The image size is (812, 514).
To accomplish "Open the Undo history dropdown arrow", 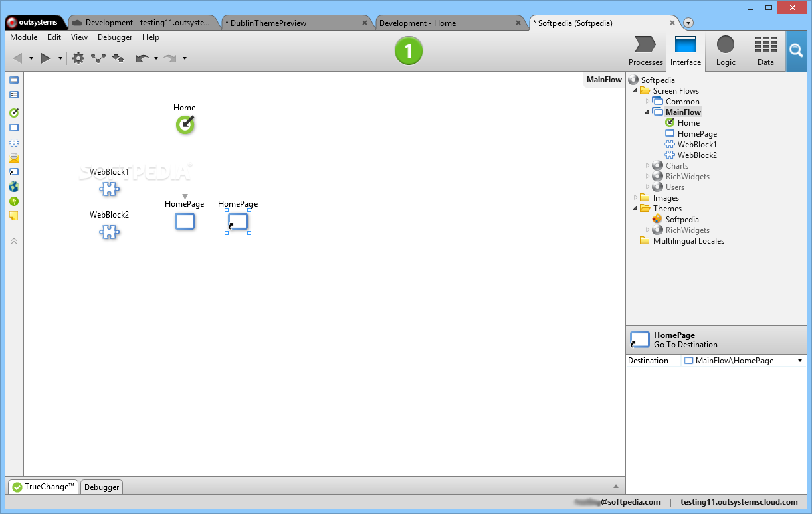I will (156, 58).
